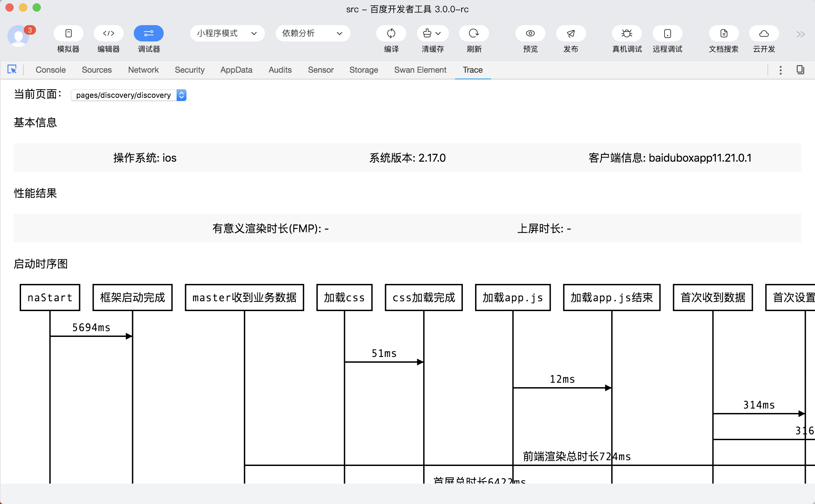Click the 编译 compile icon
Screen dimensions: 815x504
pos(391,33)
